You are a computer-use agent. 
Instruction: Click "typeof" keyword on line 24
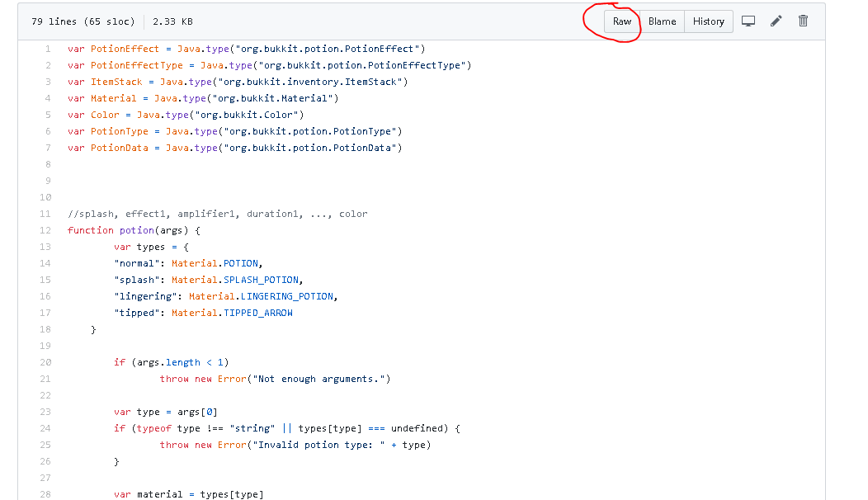tap(154, 428)
